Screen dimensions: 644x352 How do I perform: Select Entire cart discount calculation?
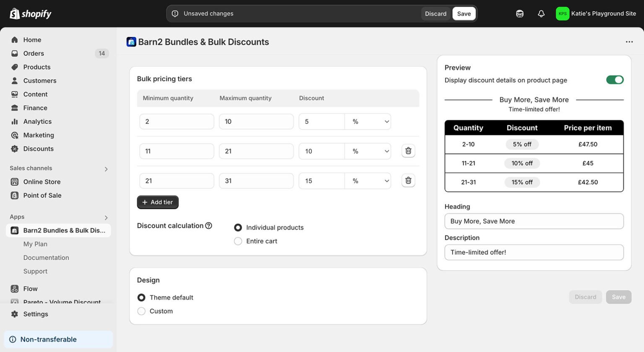pyautogui.click(x=238, y=241)
